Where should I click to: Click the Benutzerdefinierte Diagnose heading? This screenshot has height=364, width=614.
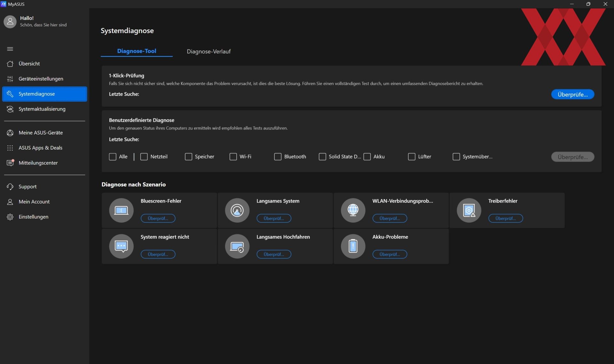[142, 120]
